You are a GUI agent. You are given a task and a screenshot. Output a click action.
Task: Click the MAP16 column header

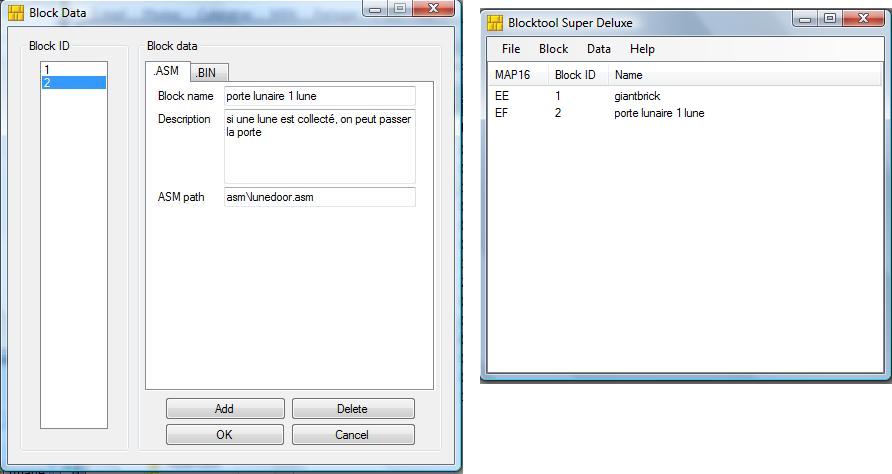[518, 75]
